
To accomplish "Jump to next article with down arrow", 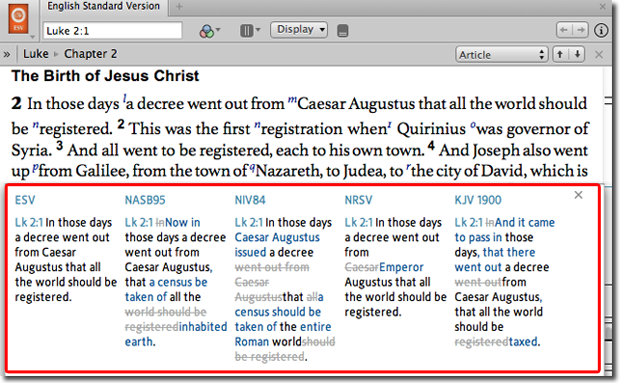I will pos(577,54).
